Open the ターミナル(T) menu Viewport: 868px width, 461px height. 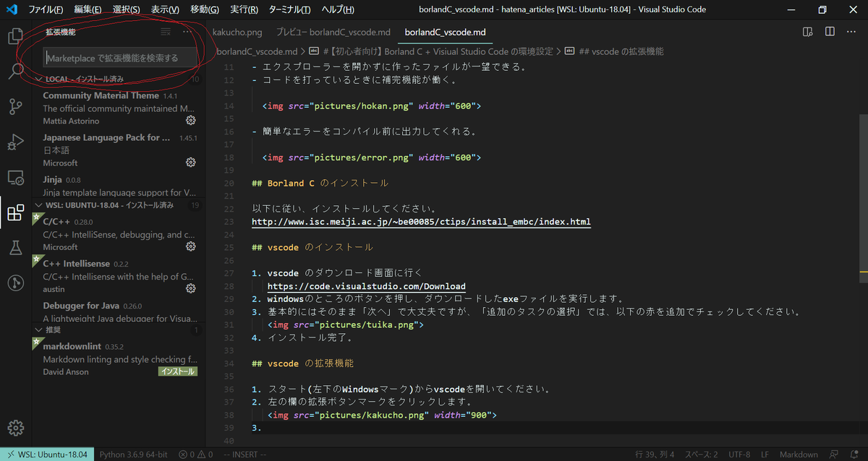coord(289,9)
